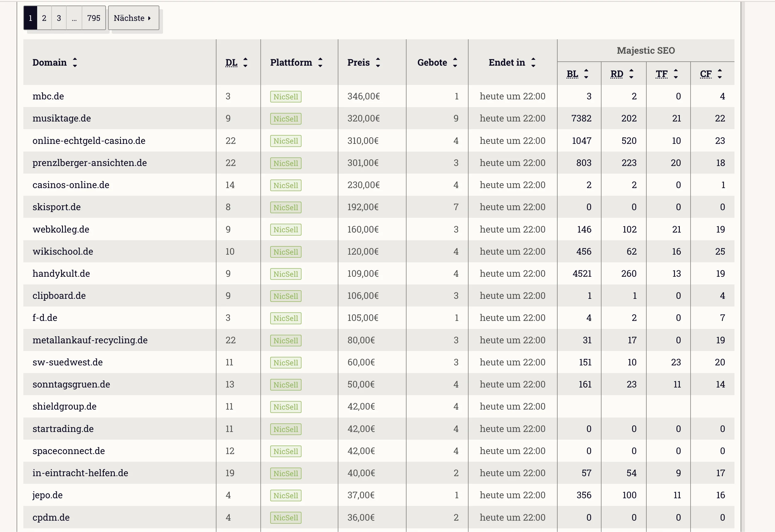Click the Majestic SEO group header
775x532 pixels.
pos(645,50)
